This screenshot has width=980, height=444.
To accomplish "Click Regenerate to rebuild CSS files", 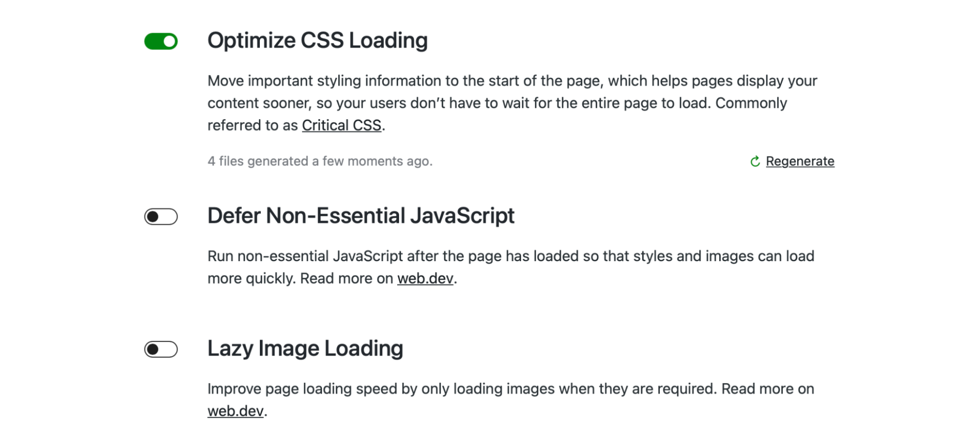I will tap(800, 161).
